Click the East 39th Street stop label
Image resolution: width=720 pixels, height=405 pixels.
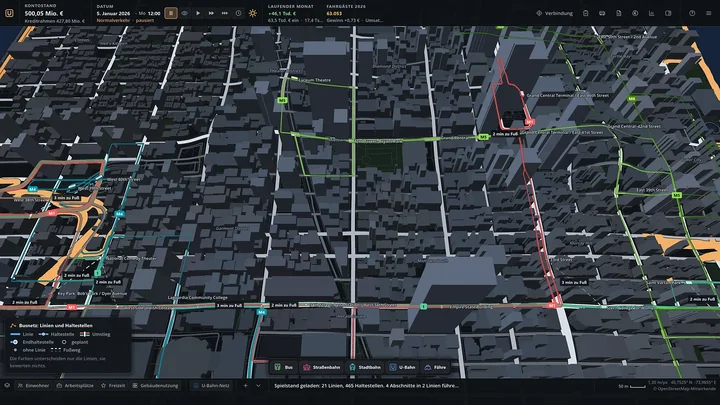click(652, 190)
